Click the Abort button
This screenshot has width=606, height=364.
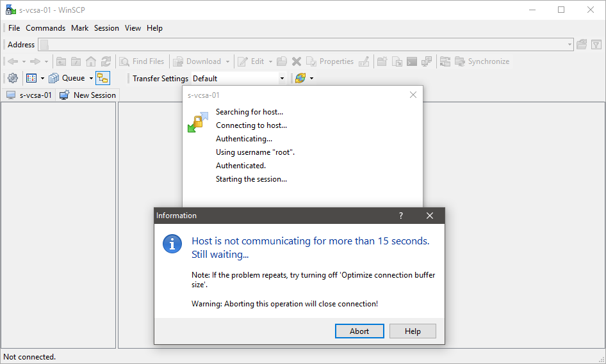coord(359,331)
